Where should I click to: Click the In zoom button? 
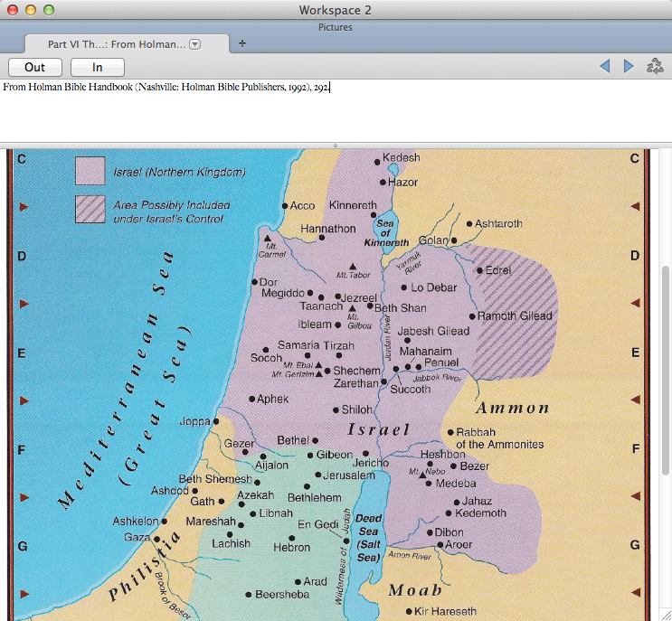point(98,67)
